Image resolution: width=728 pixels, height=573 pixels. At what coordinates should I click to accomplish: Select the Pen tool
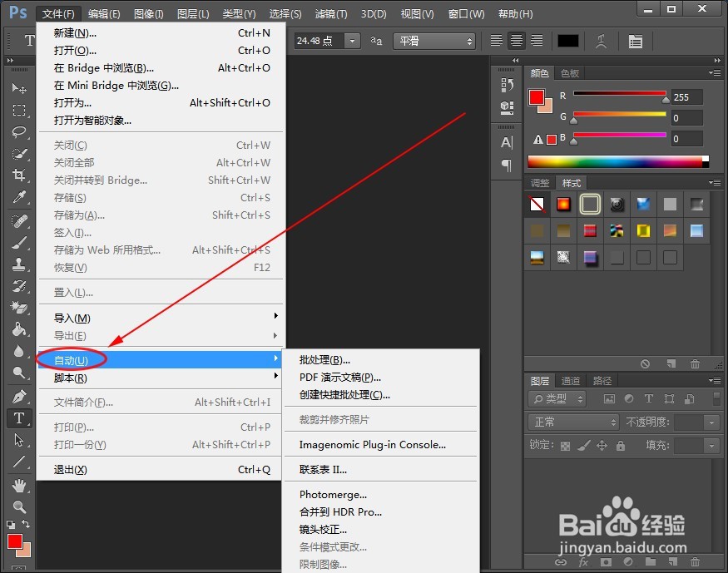[x=18, y=397]
